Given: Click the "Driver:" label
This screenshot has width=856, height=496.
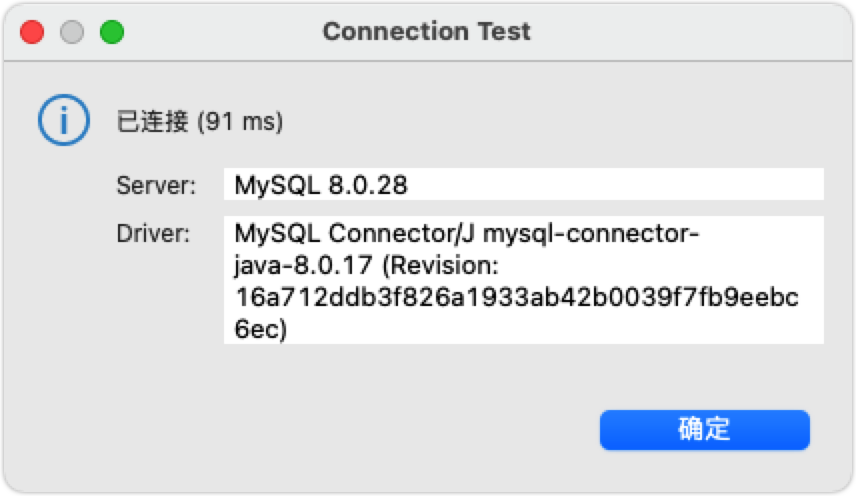Looking at the screenshot, I should [153, 234].
